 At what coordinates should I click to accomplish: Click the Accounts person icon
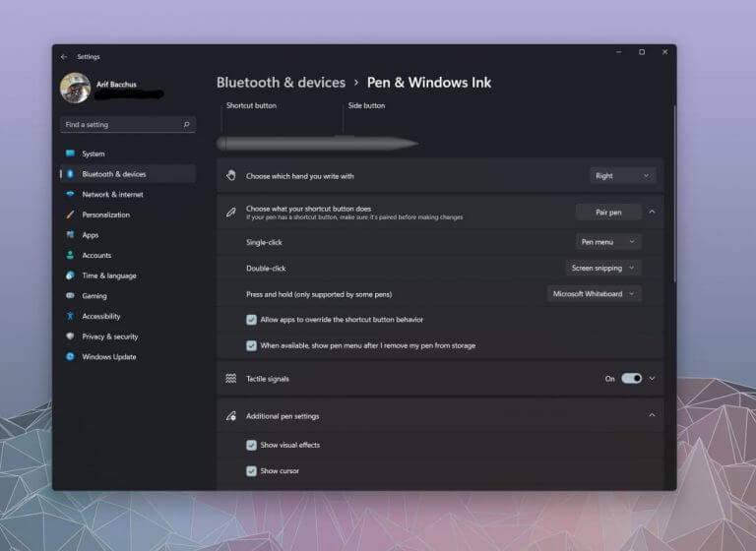click(71, 255)
